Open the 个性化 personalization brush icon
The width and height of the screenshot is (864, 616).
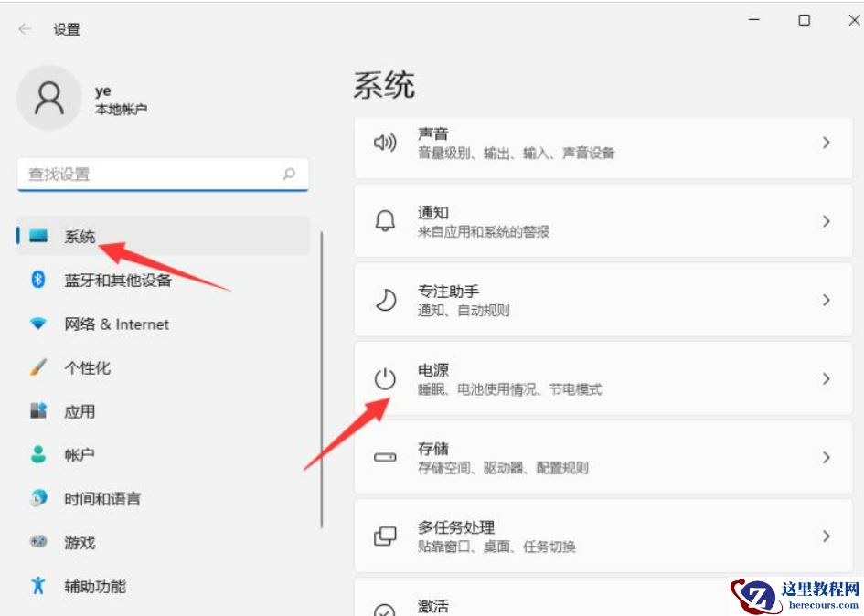pos(37,367)
